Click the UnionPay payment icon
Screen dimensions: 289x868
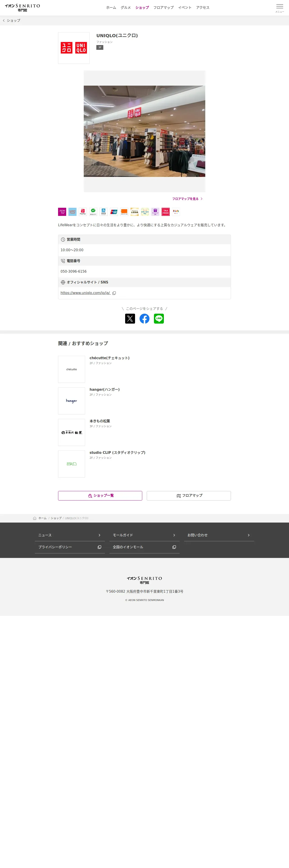coord(114,212)
